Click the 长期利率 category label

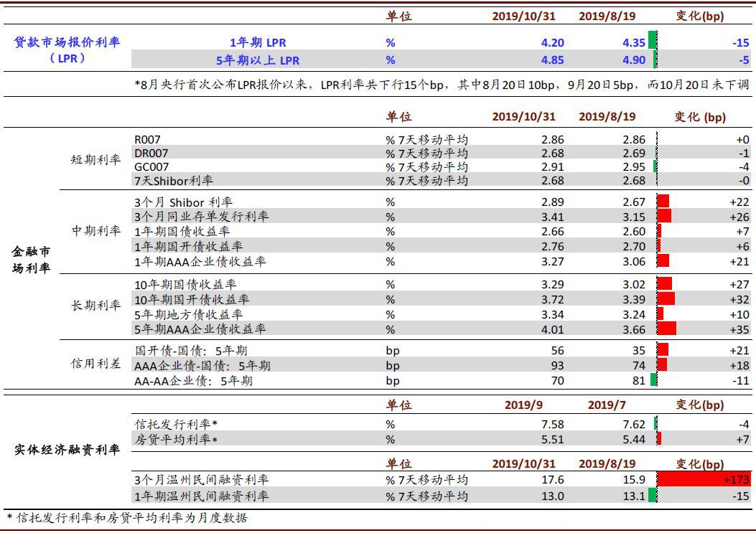click(96, 306)
